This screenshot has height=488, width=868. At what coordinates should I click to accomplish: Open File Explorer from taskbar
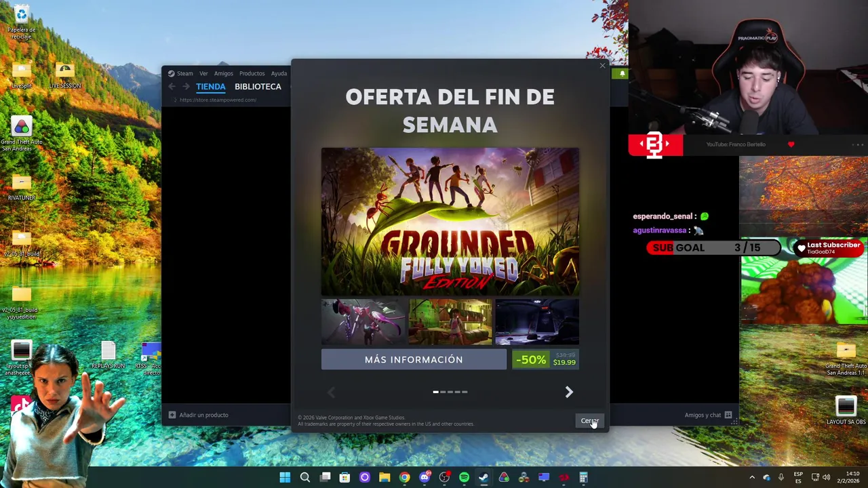384,477
